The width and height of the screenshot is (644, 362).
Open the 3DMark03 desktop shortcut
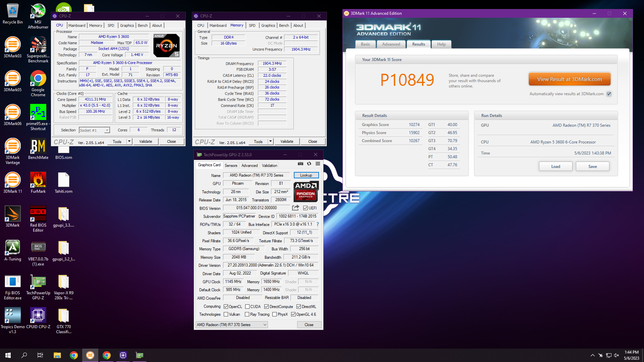[x=12, y=48]
